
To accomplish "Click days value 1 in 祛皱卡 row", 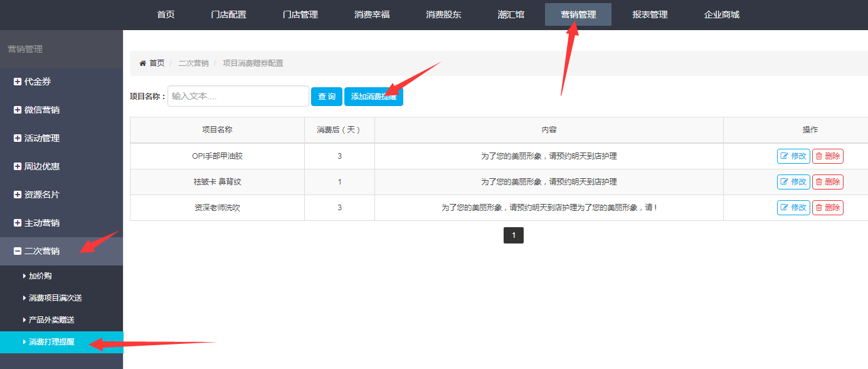I will click(339, 182).
